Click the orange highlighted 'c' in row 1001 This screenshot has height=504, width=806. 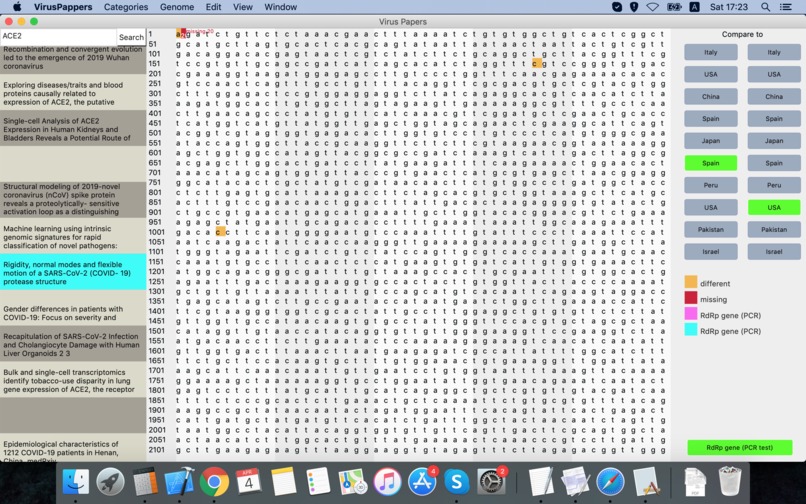click(x=221, y=231)
